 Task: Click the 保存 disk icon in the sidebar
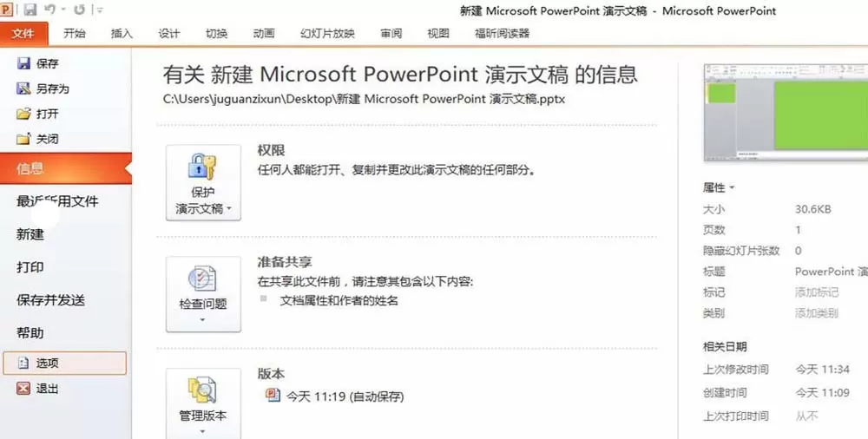click(23, 63)
